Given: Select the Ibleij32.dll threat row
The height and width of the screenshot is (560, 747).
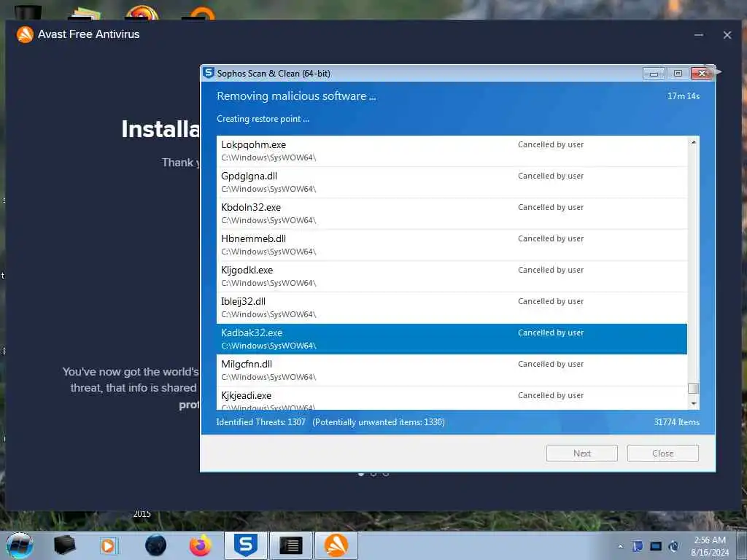Looking at the screenshot, I should pyautogui.click(x=452, y=308).
